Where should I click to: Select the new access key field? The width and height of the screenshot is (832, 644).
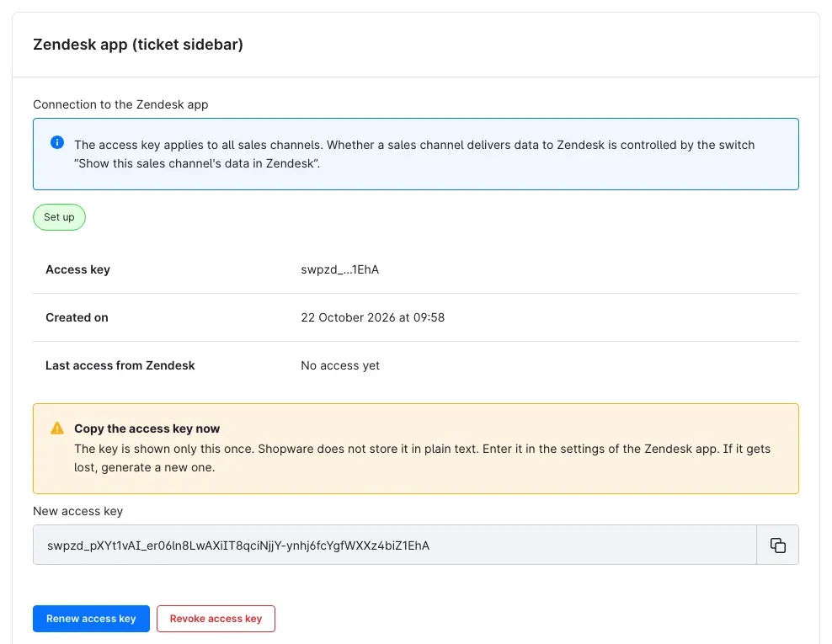(395, 545)
